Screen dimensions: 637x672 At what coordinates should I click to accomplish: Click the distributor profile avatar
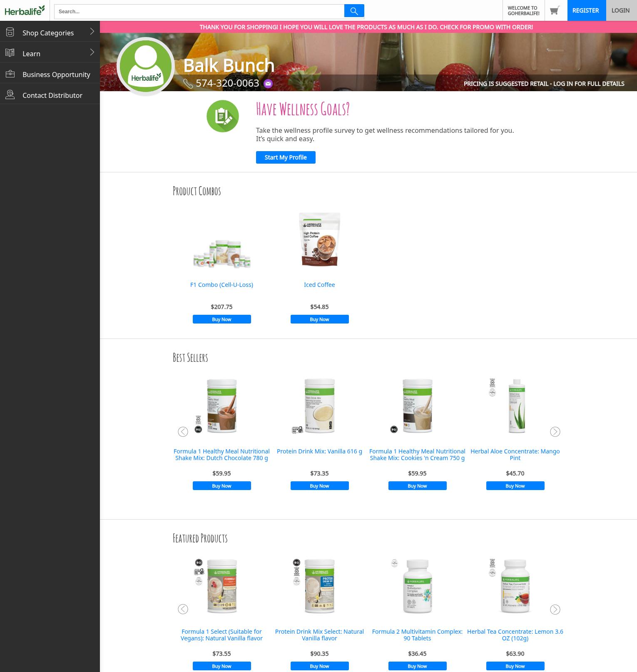[146, 67]
